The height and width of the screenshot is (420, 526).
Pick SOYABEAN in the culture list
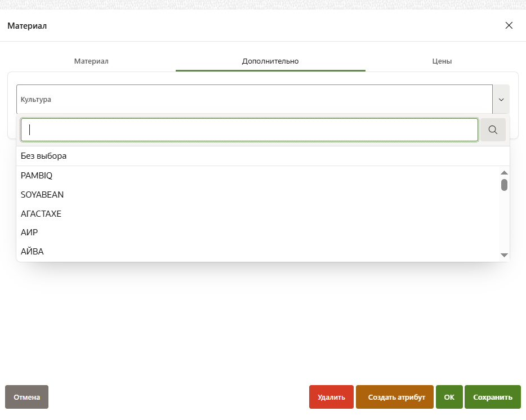click(x=42, y=195)
